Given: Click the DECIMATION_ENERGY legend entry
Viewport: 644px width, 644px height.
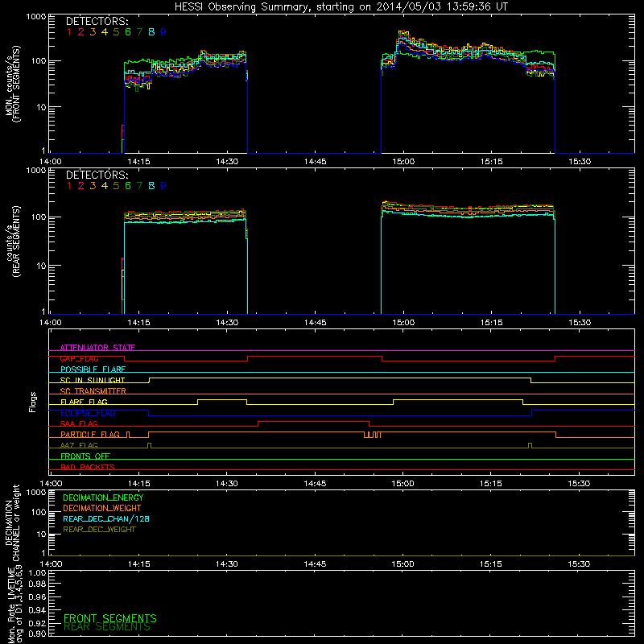Looking at the screenshot, I should 103,497.
